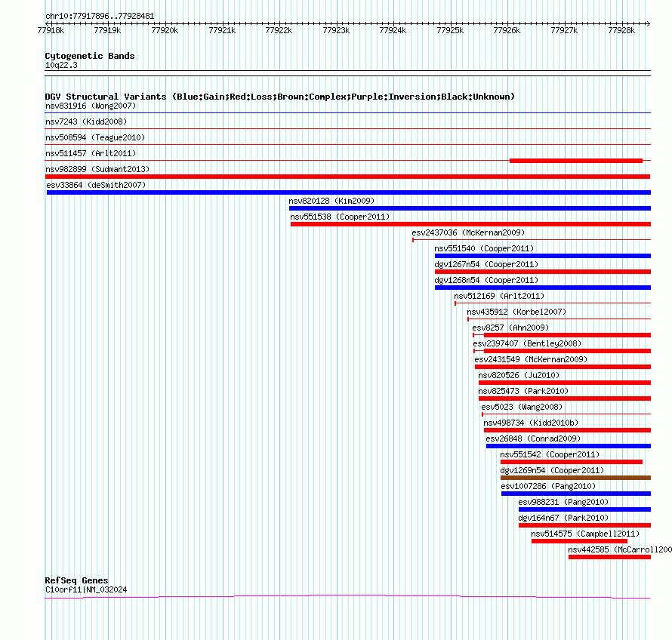The image size is (672, 640).
Task: Click nsv512169 (Arlt2011) label
Action: tap(499, 296)
